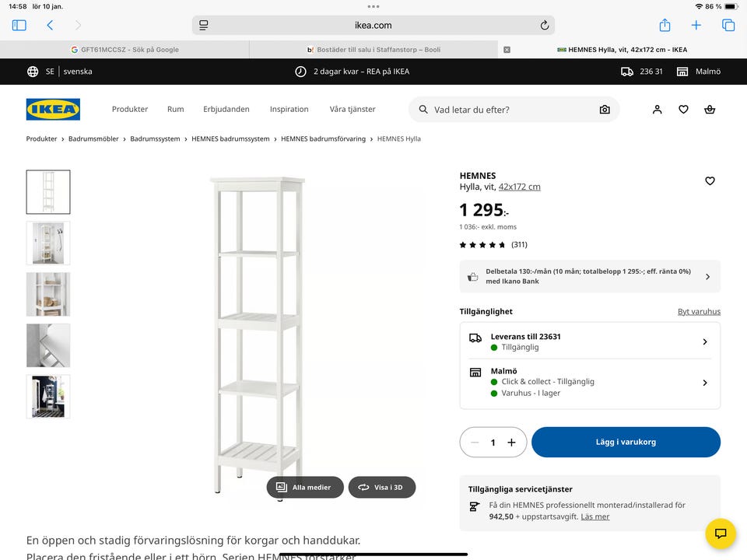This screenshot has width=747, height=560.
Task: Open the user account profile icon
Action: [657, 110]
